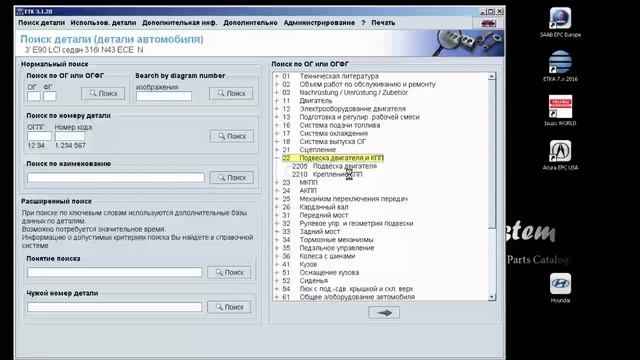This screenshot has width=640, height=360.
Task: Click the car icon in menu bar
Action: [488, 23]
